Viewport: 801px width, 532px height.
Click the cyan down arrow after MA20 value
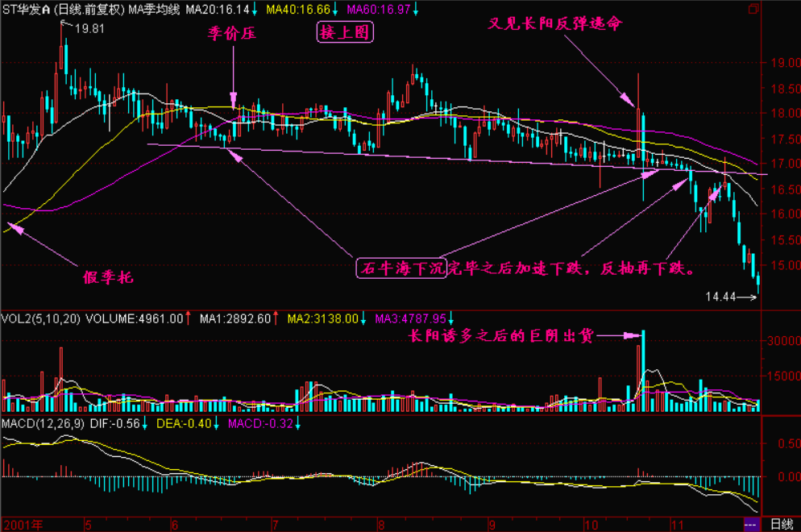pos(255,10)
